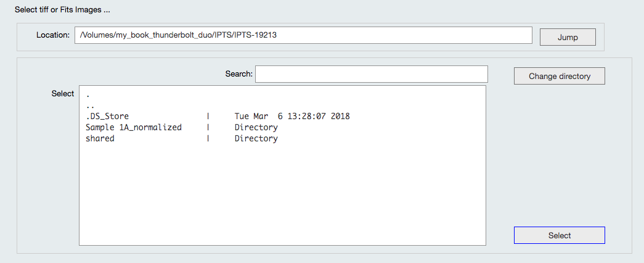Click the "Location:" label
The width and height of the screenshot is (644, 263).
(53, 35)
